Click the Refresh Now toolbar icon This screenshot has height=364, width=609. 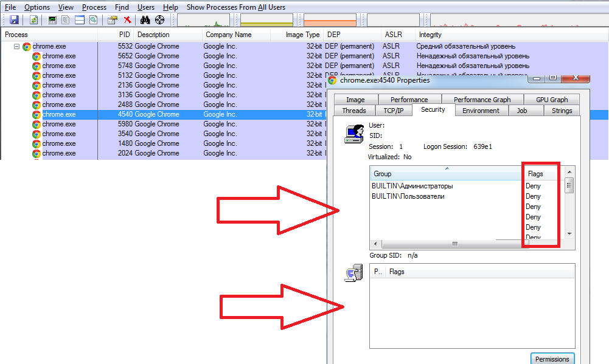pyautogui.click(x=34, y=20)
